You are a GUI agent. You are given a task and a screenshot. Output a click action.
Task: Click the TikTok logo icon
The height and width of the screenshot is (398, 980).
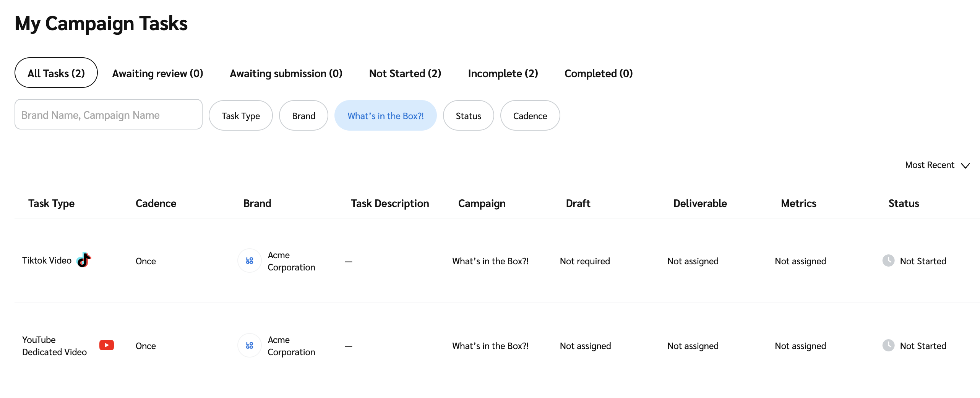click(x=84, y=260)
